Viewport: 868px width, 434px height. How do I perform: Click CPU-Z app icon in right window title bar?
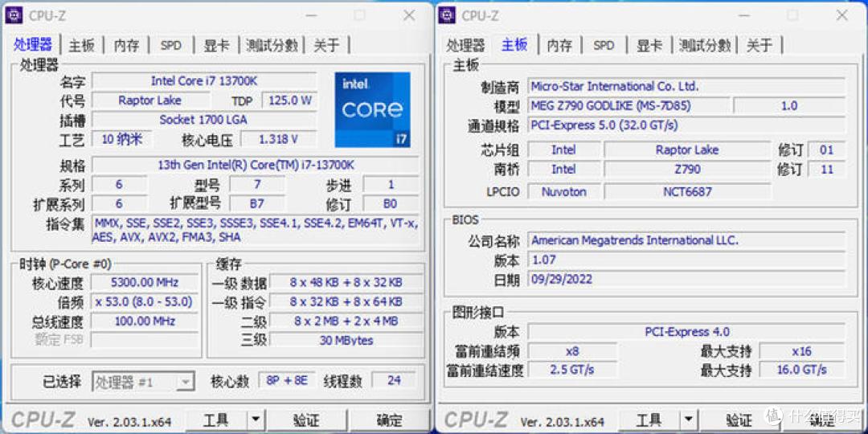pos(447,15)
